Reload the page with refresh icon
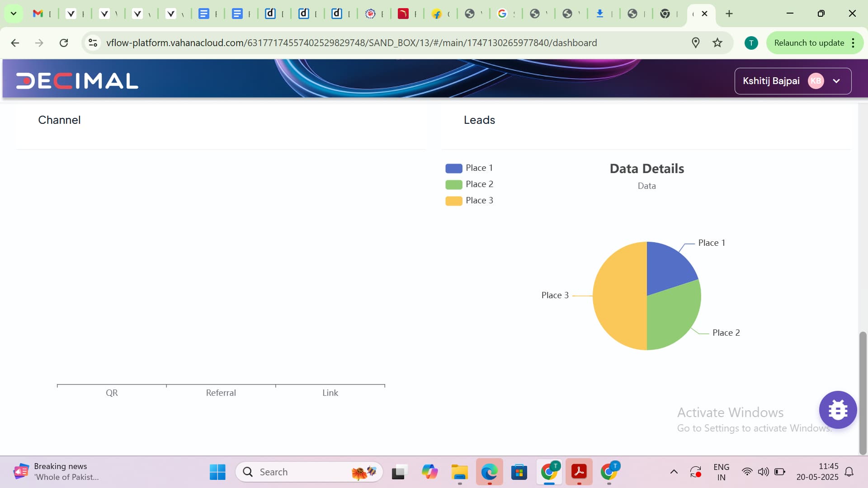This screenshot has height=488, width=868. [x=64, y=43]
